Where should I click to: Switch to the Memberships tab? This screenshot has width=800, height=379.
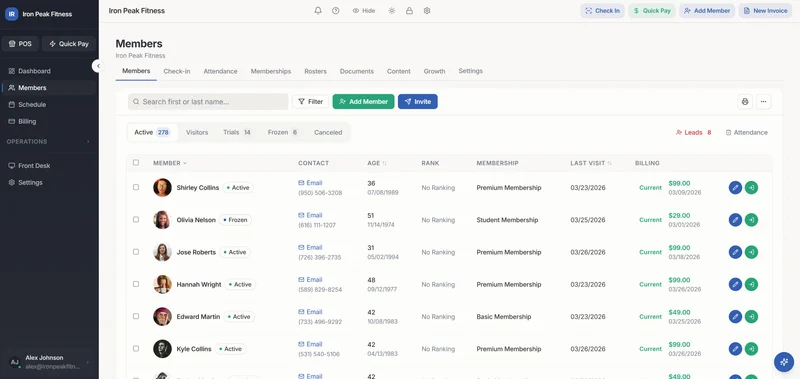[x=271, y=71]
